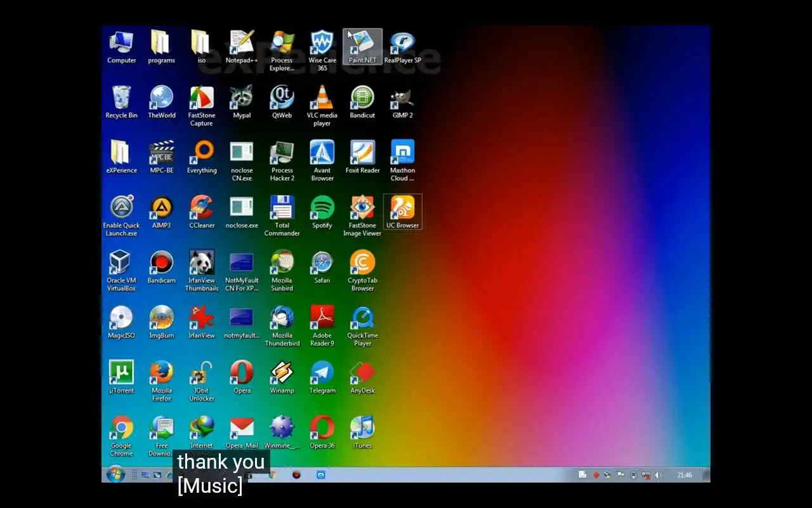Image resolution: width=812 pixels, height=508 pixels.
Task: Open Spotify shortcut
Action: coord(322,212)
